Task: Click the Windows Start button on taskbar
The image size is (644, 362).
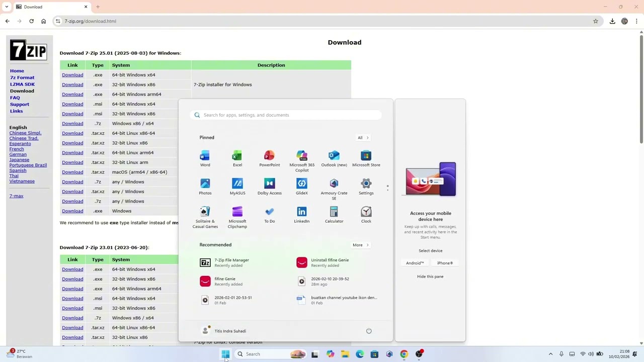Action: [225, 354]
